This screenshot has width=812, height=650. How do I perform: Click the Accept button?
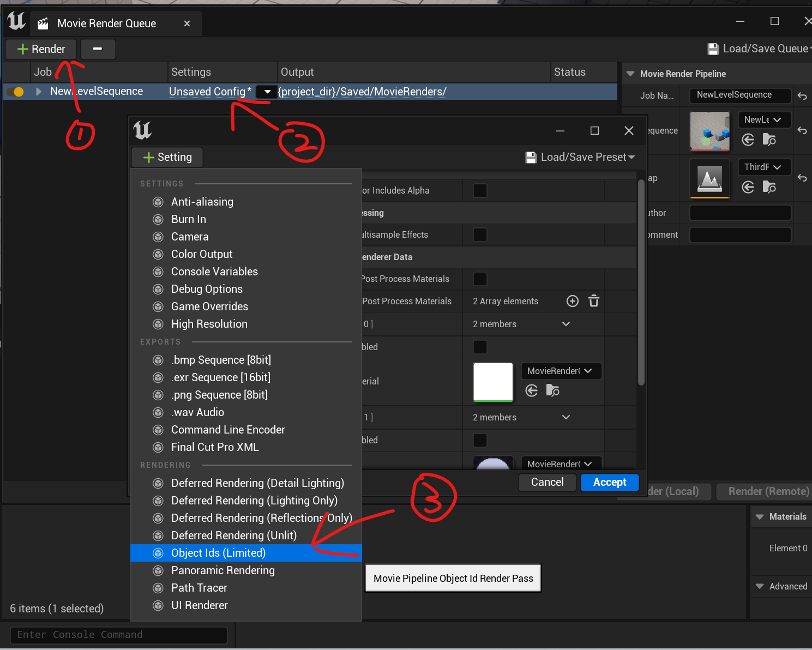coord(610,482)
